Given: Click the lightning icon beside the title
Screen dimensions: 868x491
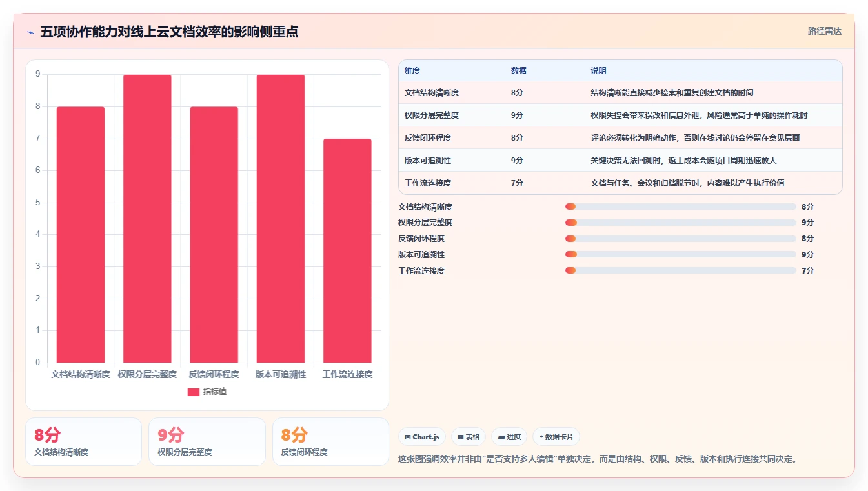Looking at the screenshot, I should [x=31, y=32].
